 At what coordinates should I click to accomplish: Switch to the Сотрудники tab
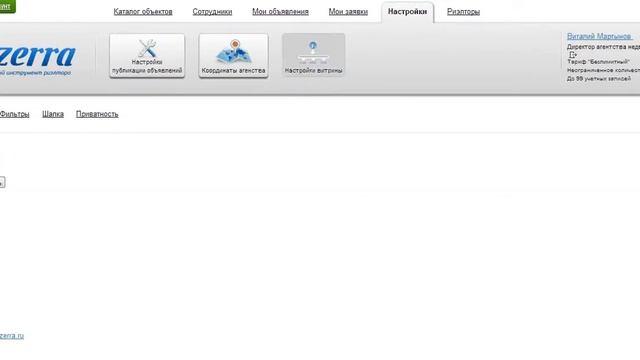coord(212,11)
